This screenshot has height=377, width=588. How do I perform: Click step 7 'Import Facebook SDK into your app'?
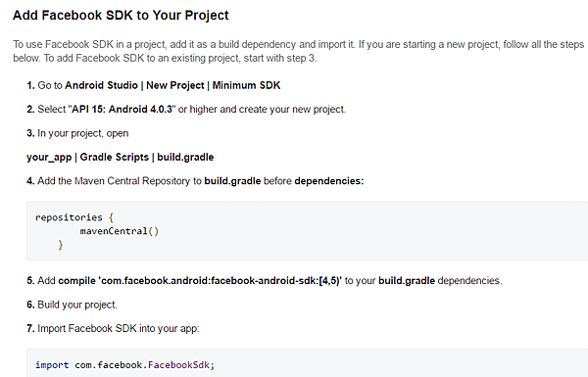(119, 329)
